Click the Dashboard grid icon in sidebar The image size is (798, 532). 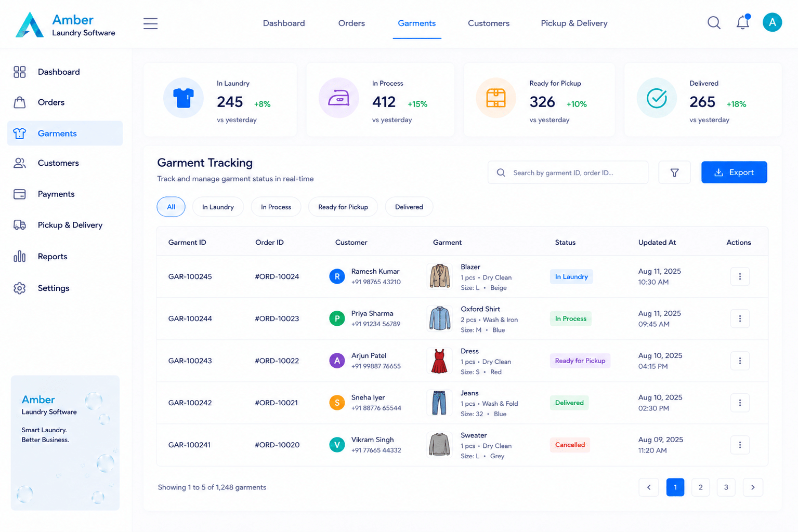[20, 72]
